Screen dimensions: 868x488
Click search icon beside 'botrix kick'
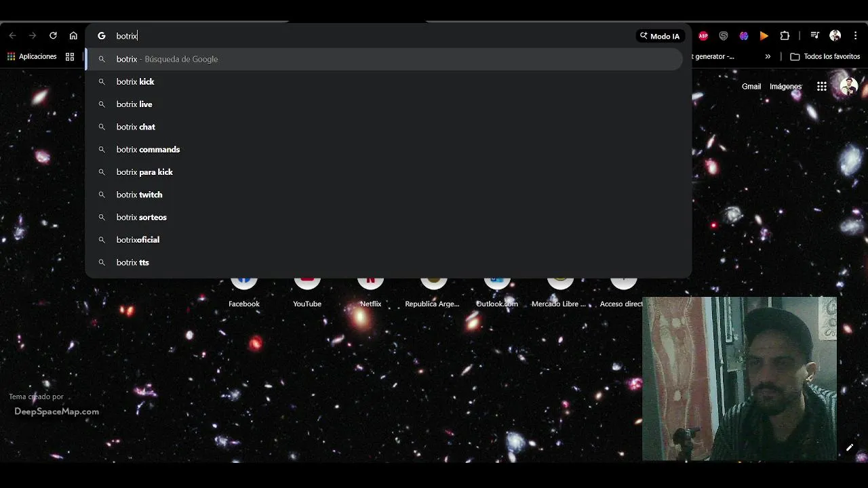click(102, 81)
